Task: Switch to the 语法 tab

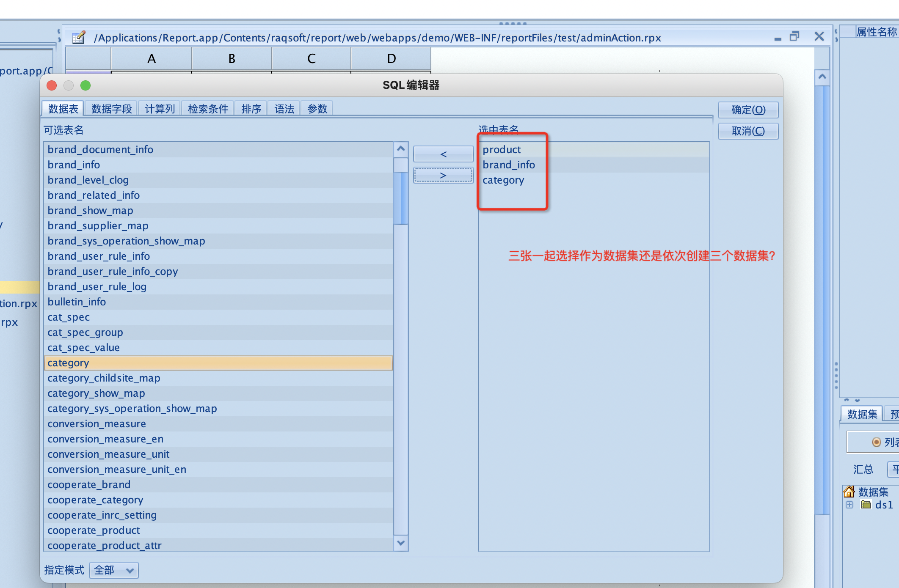Action: point(284,109)
